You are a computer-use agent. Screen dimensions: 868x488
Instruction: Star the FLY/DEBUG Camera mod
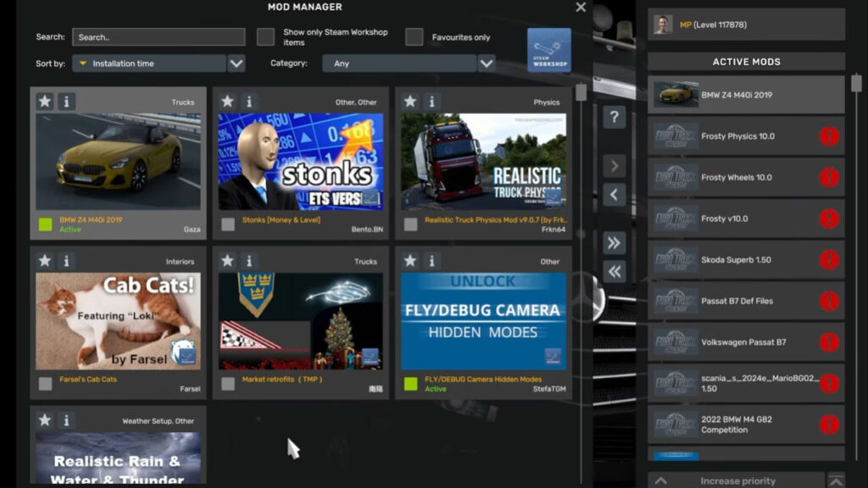pos(410,261)
